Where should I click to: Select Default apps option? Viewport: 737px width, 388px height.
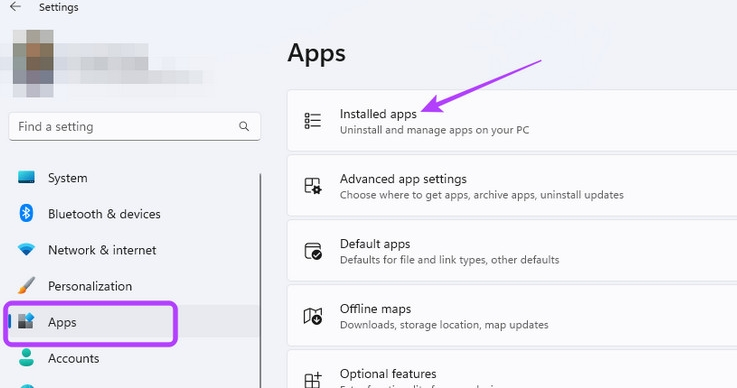click(x=512, y=251)
